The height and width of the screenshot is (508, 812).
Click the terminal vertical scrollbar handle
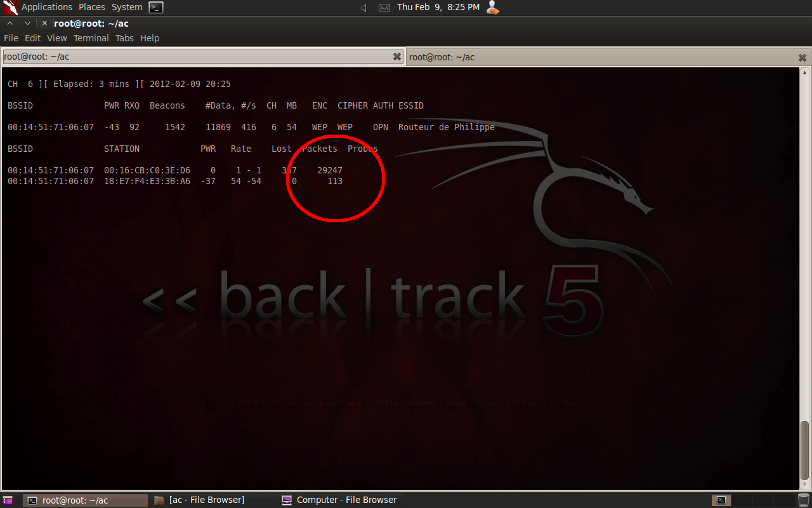pos(805,451)
